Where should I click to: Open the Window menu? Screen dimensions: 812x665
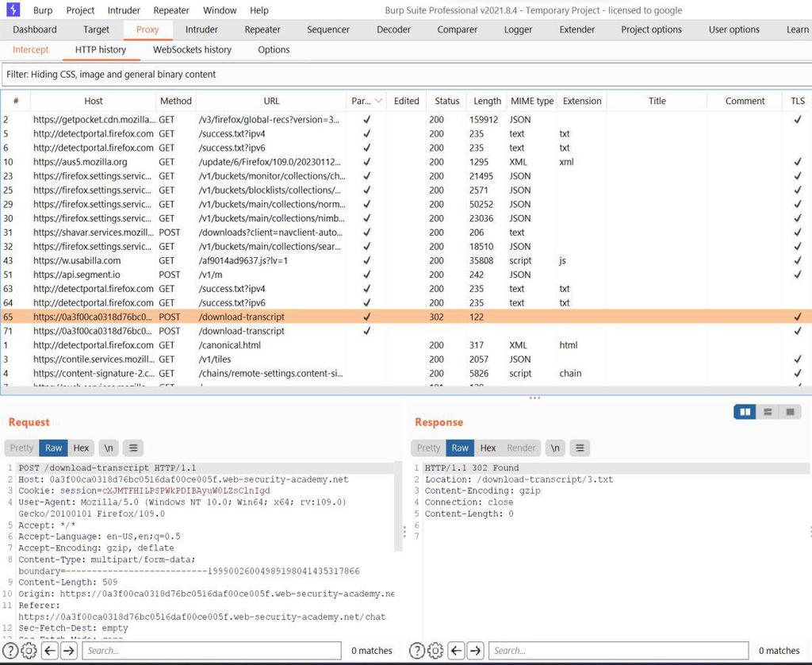coord(220,10)
